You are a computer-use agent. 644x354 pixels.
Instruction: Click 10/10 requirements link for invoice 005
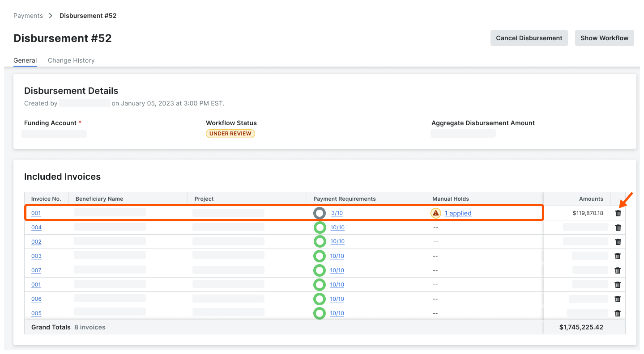click(337, 313)
